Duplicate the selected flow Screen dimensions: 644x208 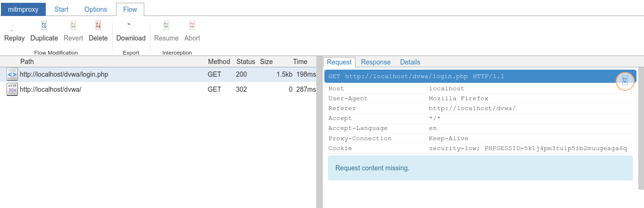[x=44, y=25]
